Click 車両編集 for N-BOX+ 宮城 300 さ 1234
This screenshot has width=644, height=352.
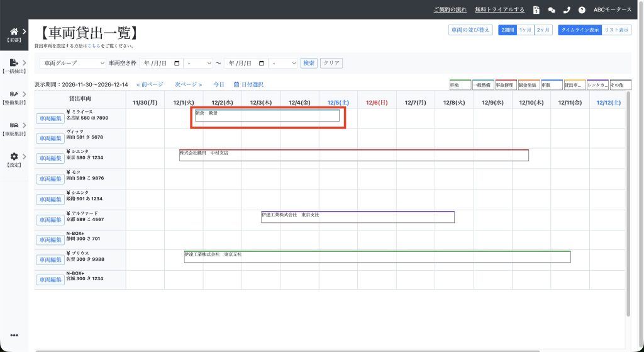click(50, 280)
